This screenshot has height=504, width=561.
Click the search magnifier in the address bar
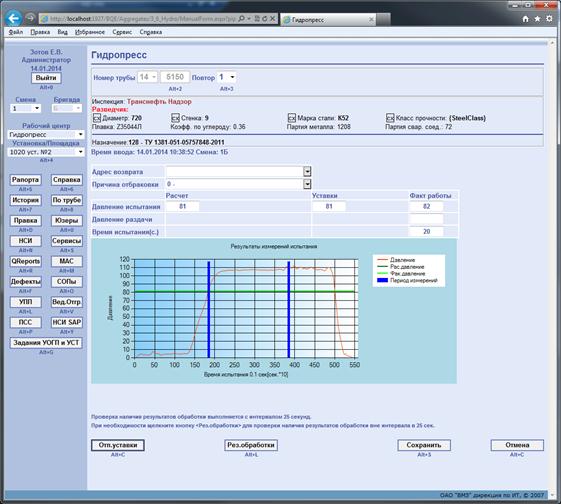pyautogui.click(x=242, y=19)
